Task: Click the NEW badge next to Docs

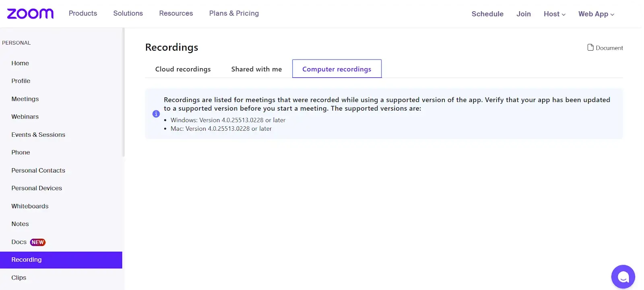Action: 38,242
